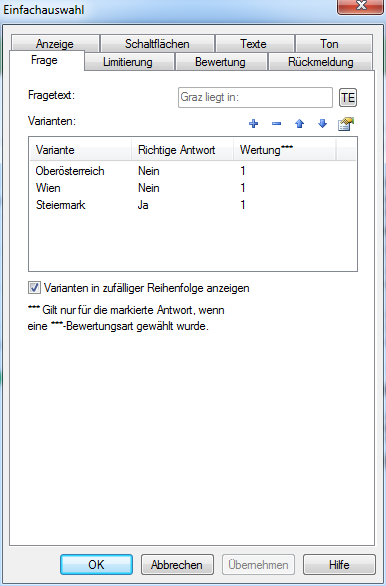The width and height of the screenshot is (386, 586).
Task: Add a new variant with plus icon
Action: tap(253, 123)
